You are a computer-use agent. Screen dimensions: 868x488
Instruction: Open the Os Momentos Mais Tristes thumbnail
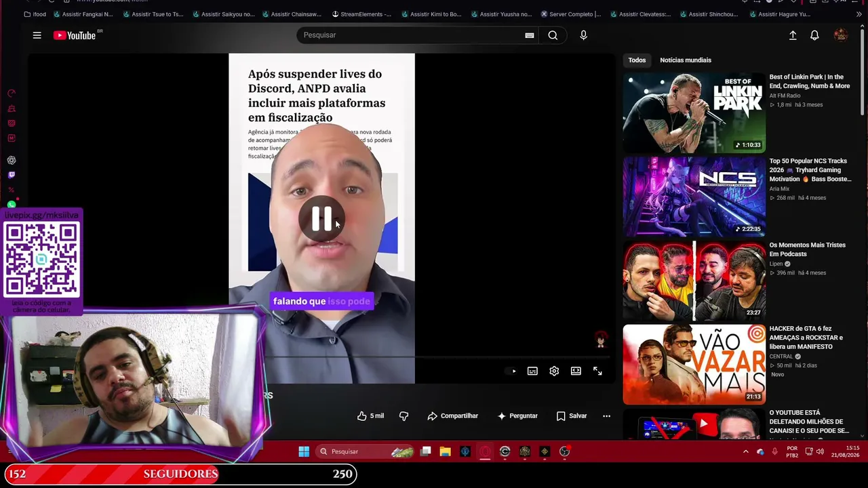pyautogui.click(x=694, y=280)
